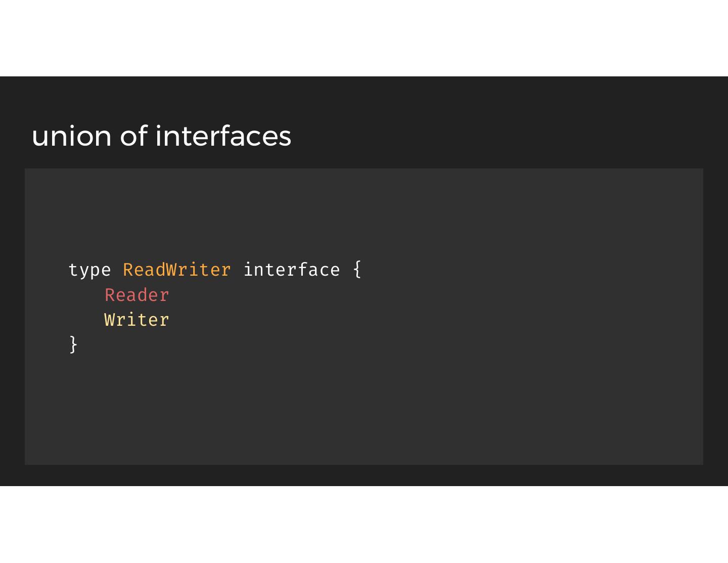Click dark slide background right of the title

click(506, 136)
